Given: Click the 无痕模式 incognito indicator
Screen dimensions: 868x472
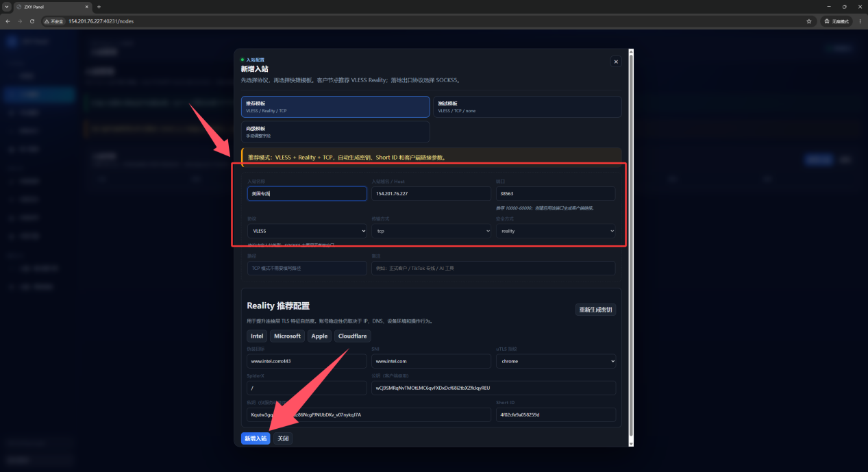Looking at the screenshot, I should (x=836, y=21).
